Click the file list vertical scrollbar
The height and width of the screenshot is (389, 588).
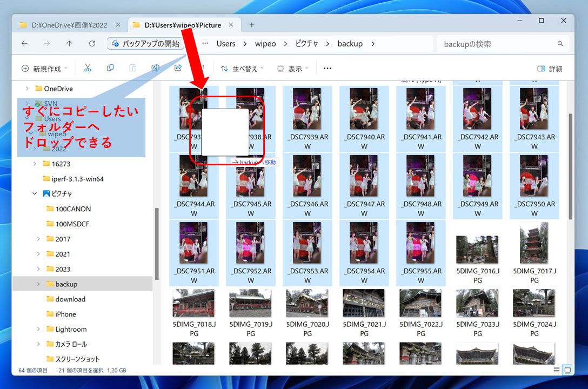coord(570,166)
